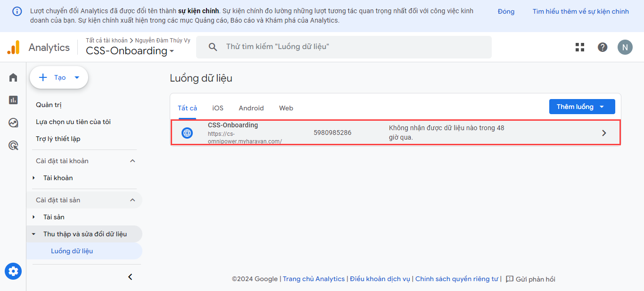Click Tất cả tài khoản breadcrumb

107,41
